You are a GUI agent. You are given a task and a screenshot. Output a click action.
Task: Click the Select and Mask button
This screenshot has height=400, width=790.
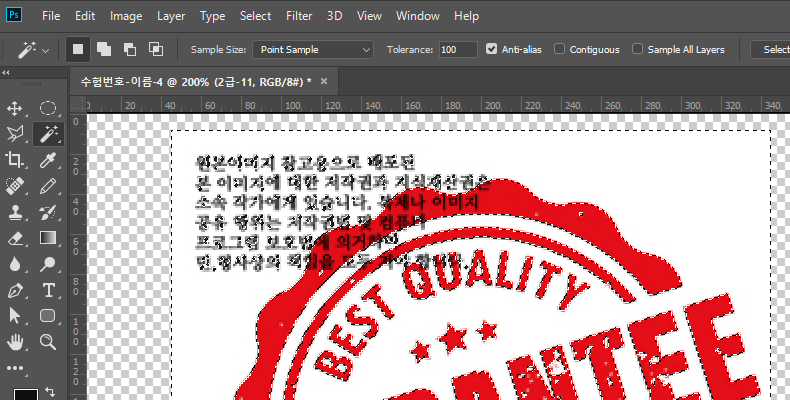click(770, 49)
